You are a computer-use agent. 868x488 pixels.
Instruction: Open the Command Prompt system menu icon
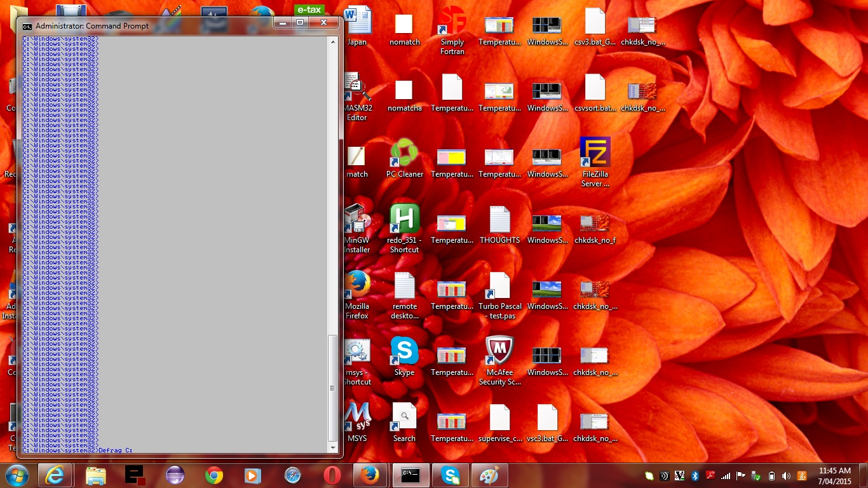[x=27, y=26]
